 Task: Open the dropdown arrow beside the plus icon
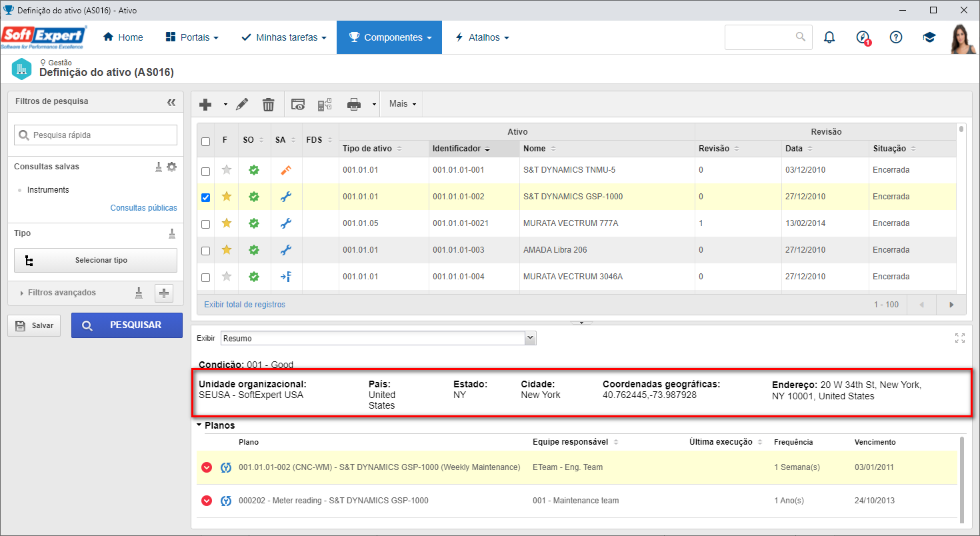coord(225,105)
